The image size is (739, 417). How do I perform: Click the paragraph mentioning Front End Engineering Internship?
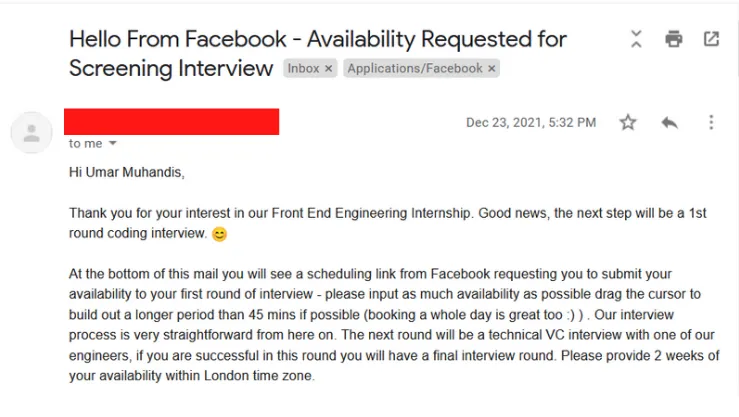[x=387, y=223]
